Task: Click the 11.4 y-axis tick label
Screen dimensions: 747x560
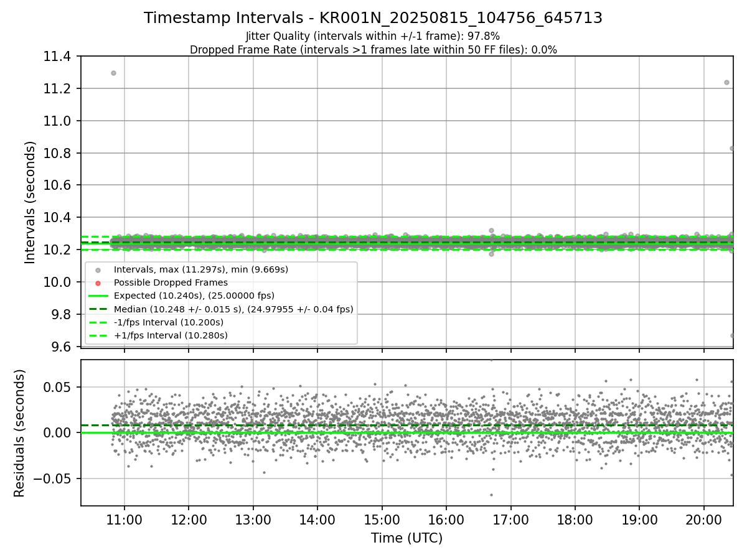Action: (x=58, y=57)
